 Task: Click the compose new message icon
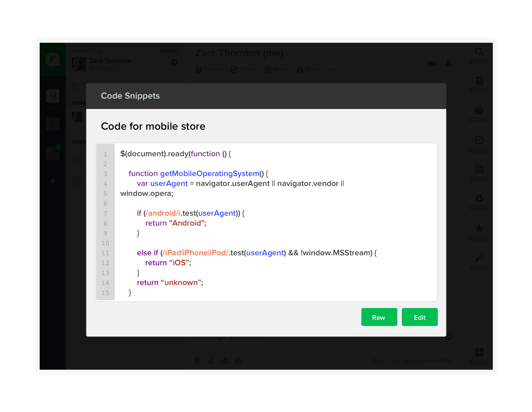click(75, 86)
